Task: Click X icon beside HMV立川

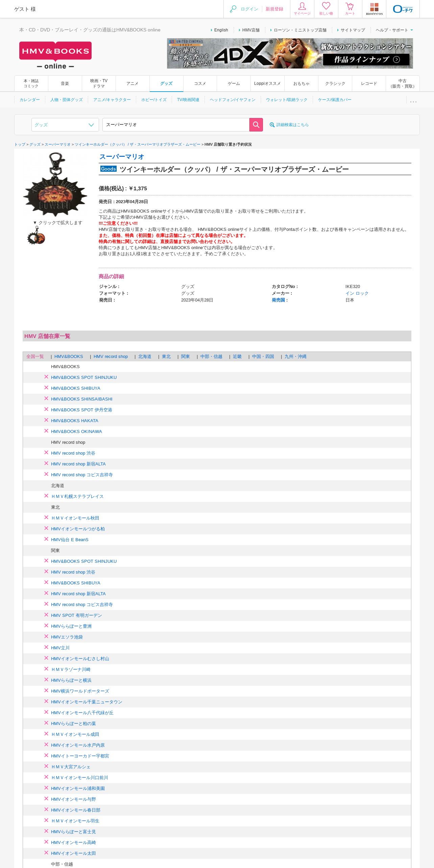Action: click(46, 647)
